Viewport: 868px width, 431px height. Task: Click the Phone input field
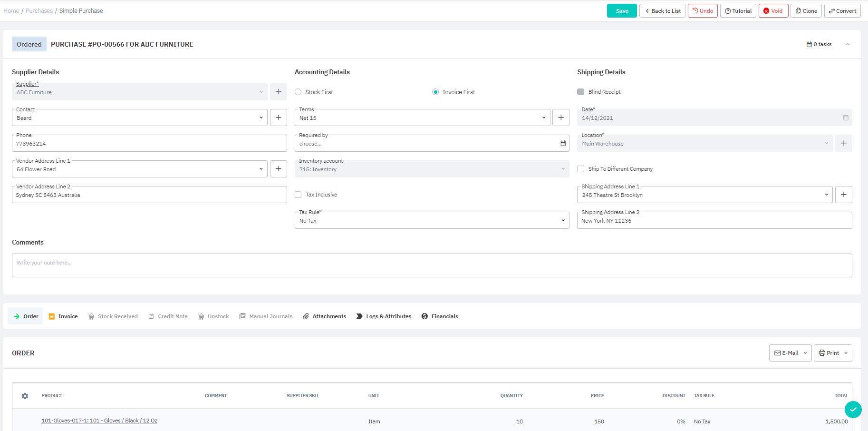point(149,143)
